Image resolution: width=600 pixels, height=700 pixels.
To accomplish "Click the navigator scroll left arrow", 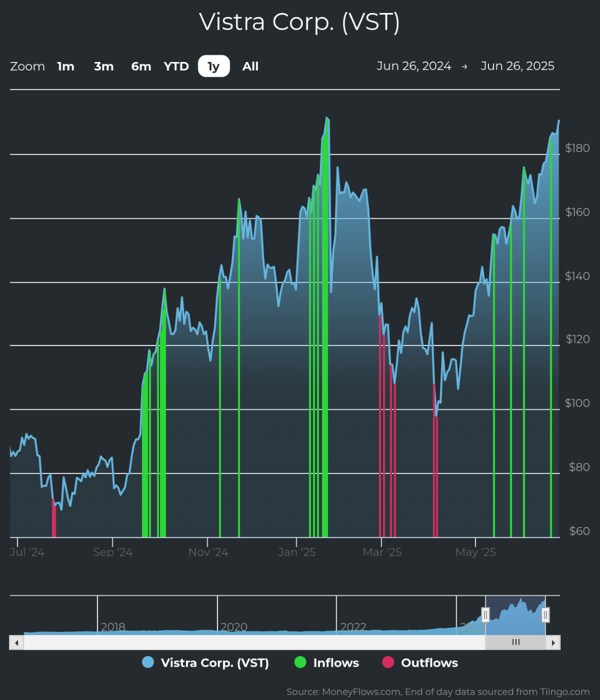I will (16, 643).
